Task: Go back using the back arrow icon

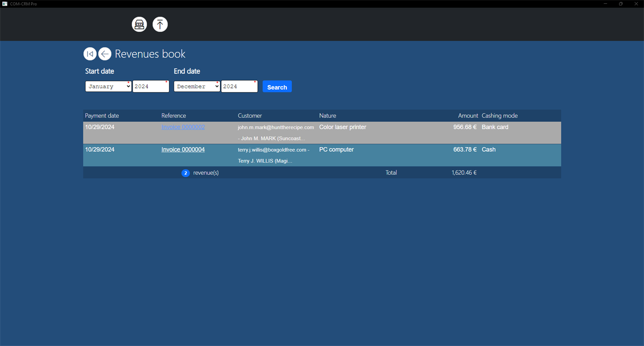Action: 104,54
